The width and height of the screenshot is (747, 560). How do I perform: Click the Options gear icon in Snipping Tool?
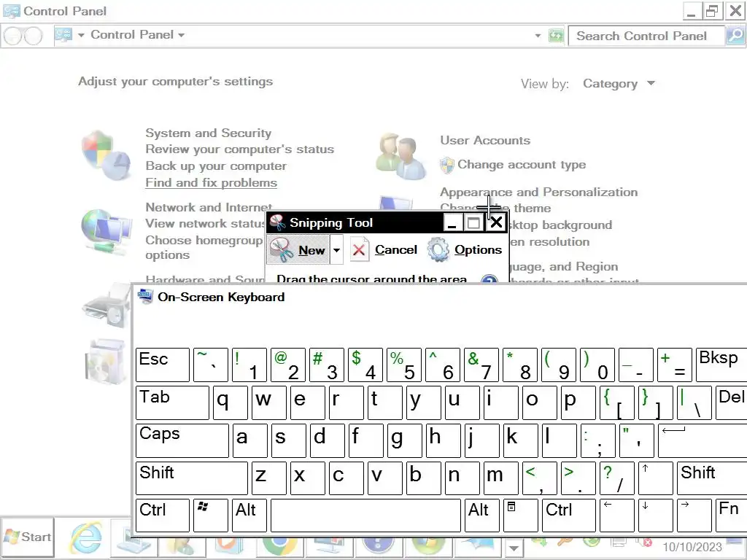438,249
